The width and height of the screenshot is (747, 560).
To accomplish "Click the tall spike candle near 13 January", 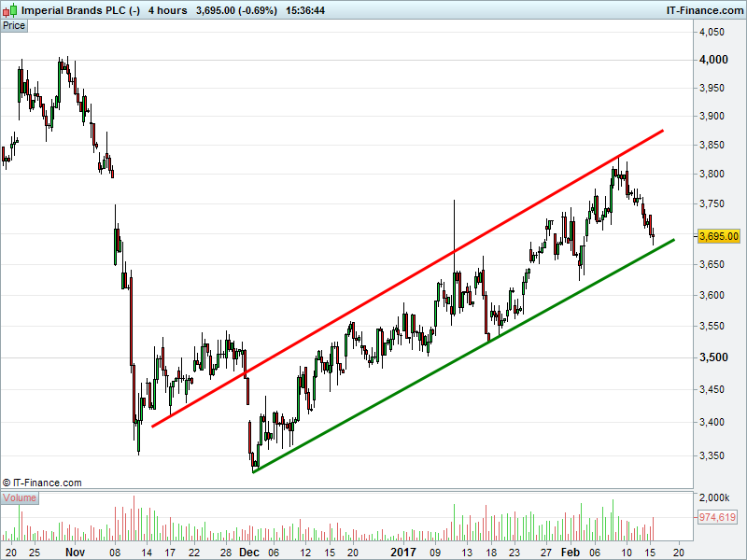I will (x=454, y=258).
